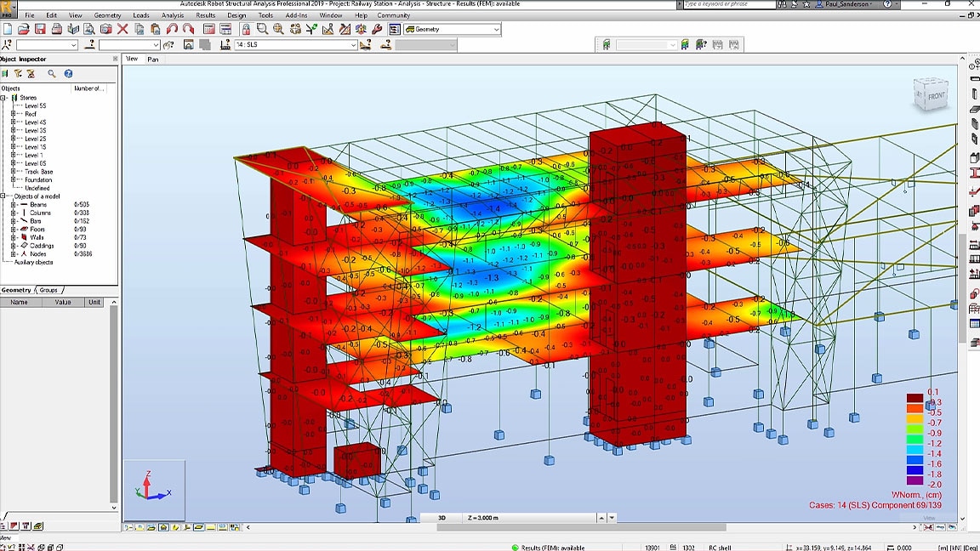Switch to the Groups tab

[48, 290]
